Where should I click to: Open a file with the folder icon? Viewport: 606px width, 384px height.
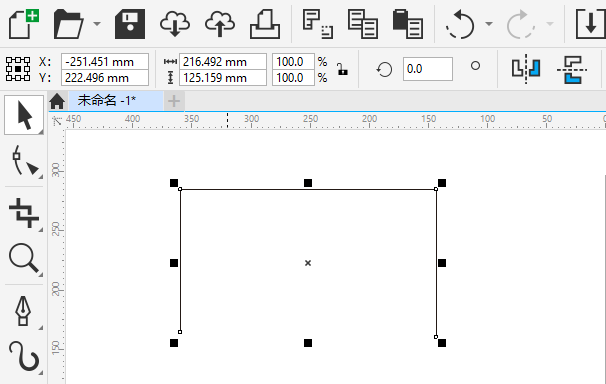click(x=68, y=24)
